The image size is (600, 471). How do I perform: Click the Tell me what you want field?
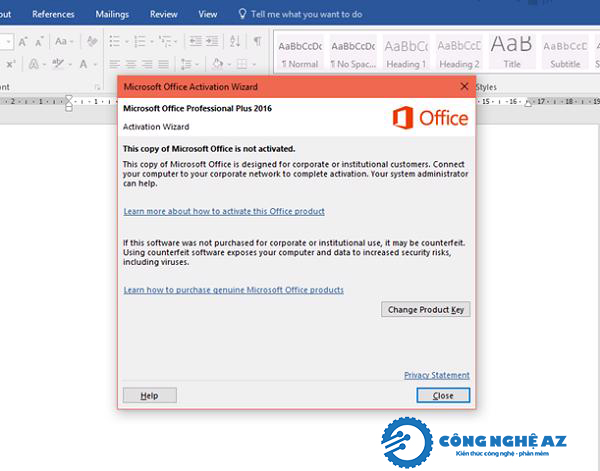pos(306,14)
